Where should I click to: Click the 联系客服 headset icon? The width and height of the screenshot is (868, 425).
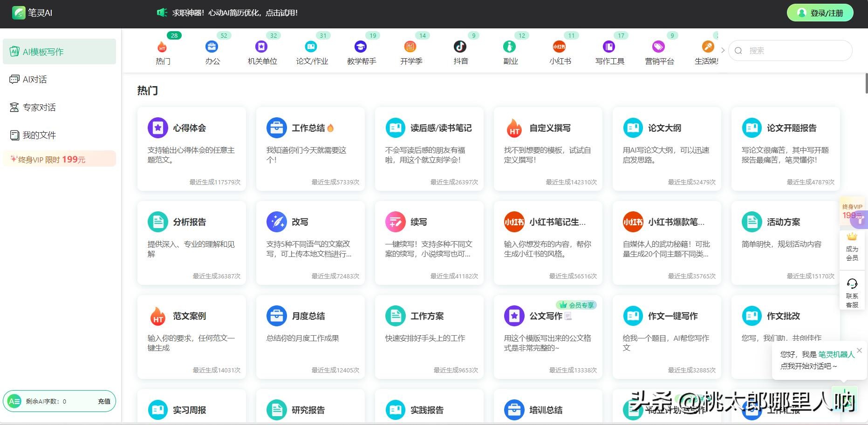pos(852,283)
